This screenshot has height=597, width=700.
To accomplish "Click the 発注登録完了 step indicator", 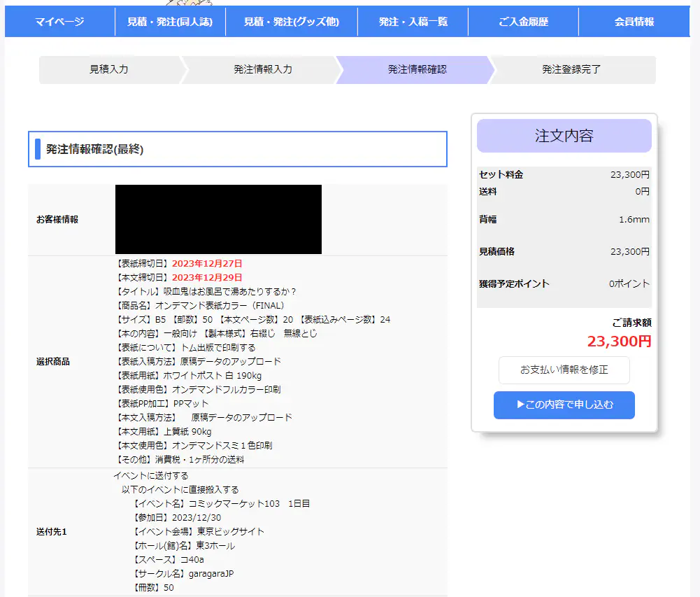I will 571,70.
